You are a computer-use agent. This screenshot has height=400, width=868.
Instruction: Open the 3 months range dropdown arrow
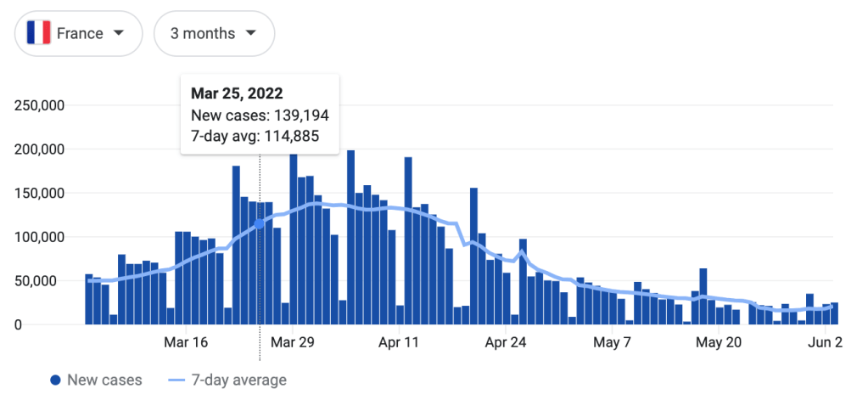point(250,34)
